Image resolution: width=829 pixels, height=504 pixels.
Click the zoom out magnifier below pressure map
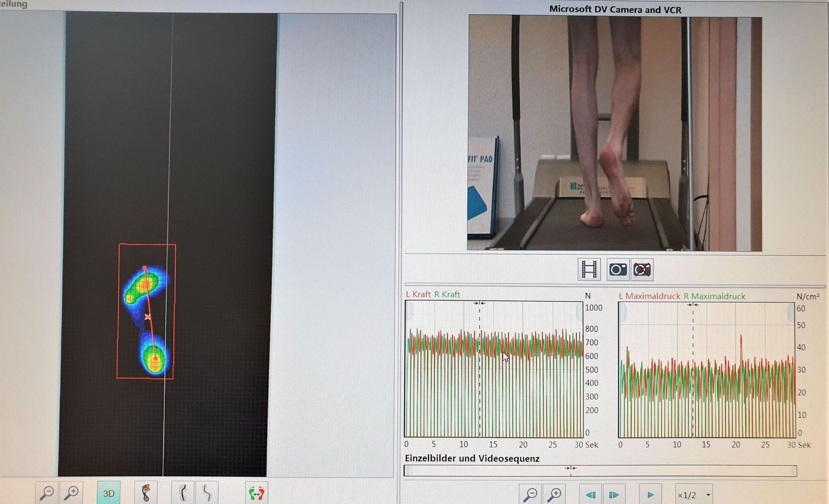[x=47, y=492]
